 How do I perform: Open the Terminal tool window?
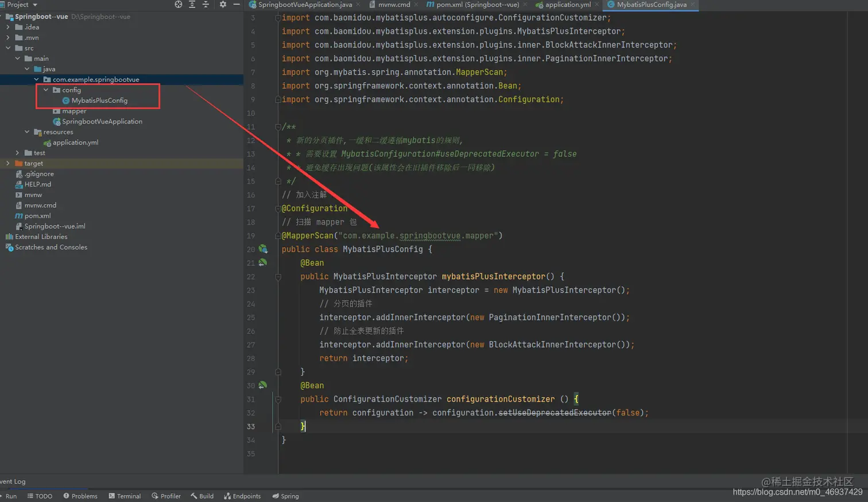click(x=125, y=496)
